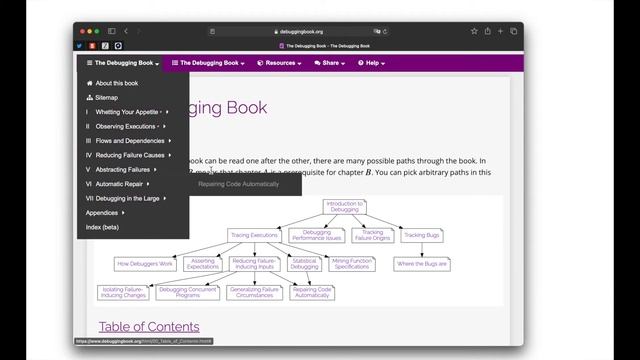Click Tracking Failure Origins diagram node
Viewport: 640px width, 360px height.
point(373,235)
